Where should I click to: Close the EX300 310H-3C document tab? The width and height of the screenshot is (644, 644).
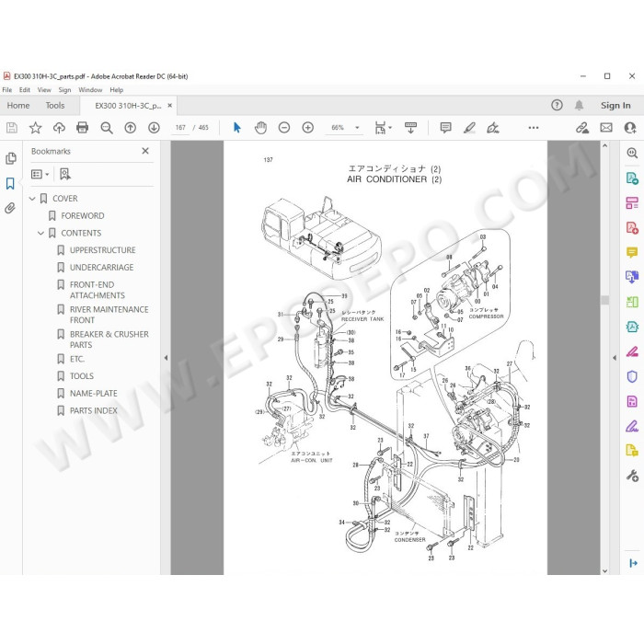point(169,106)
